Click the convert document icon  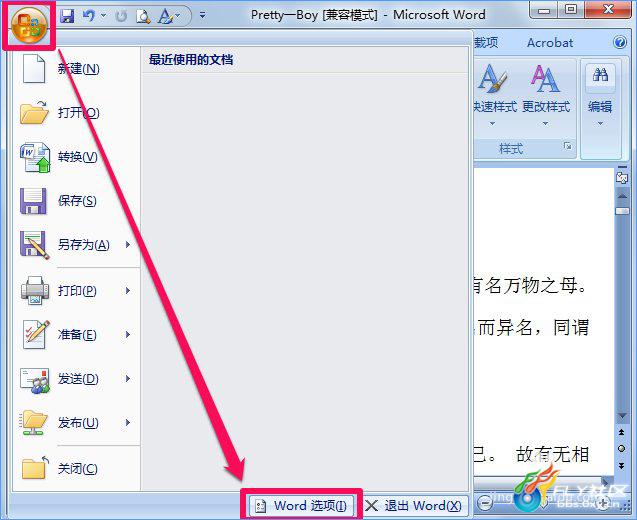[35, 157]
